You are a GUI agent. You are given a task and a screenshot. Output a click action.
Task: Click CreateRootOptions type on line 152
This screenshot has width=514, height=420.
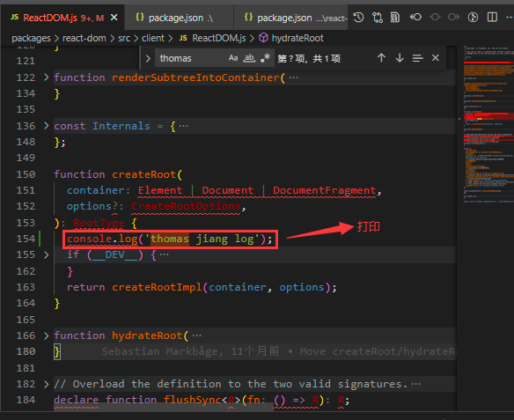[x=187, y=206]
